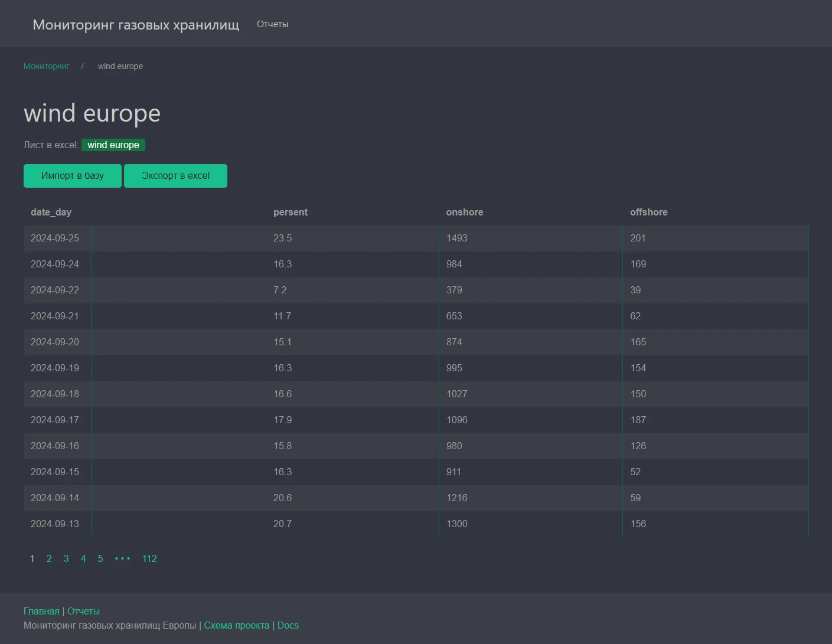Go to page 5 of results
832x644 pixels.
coord(100,558)
